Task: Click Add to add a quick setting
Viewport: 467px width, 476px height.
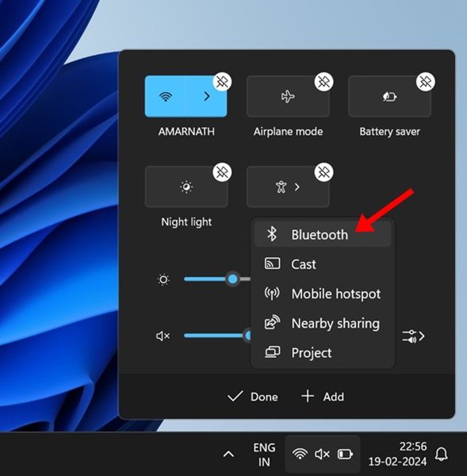Action: [x=323, y=397]
